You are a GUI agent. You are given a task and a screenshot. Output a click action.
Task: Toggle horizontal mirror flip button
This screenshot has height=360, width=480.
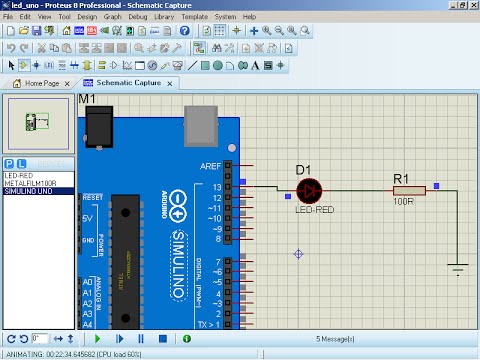click(58, 339)
